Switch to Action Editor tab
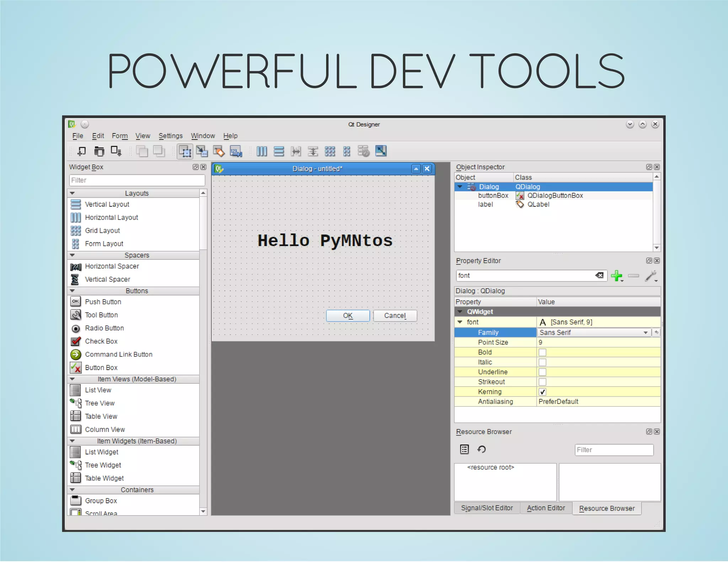 pos(546,508)
